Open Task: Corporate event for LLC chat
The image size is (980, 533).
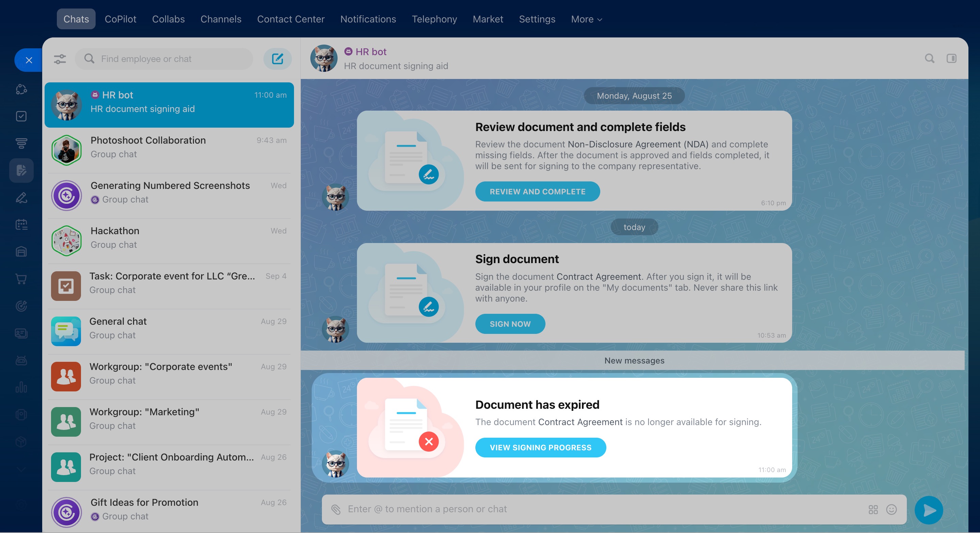[169, 286]
